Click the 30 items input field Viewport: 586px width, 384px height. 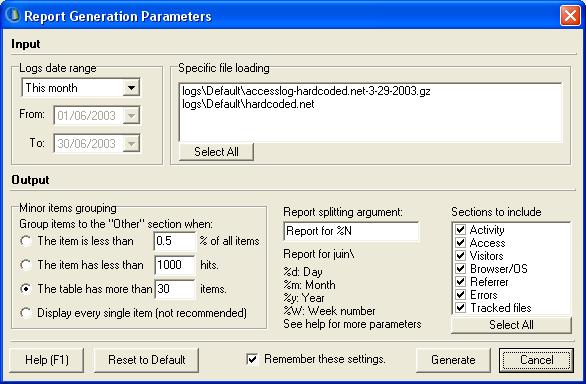pos(175,289)
